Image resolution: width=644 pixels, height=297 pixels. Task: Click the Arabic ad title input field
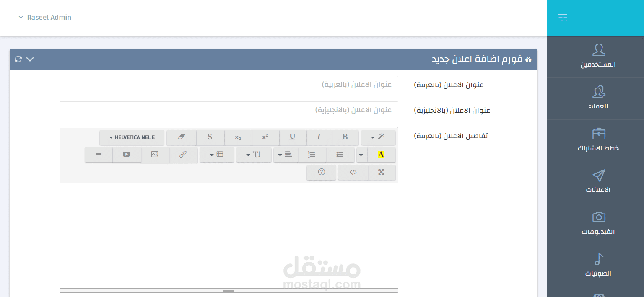pyautogui.click(x=229, y=85)
